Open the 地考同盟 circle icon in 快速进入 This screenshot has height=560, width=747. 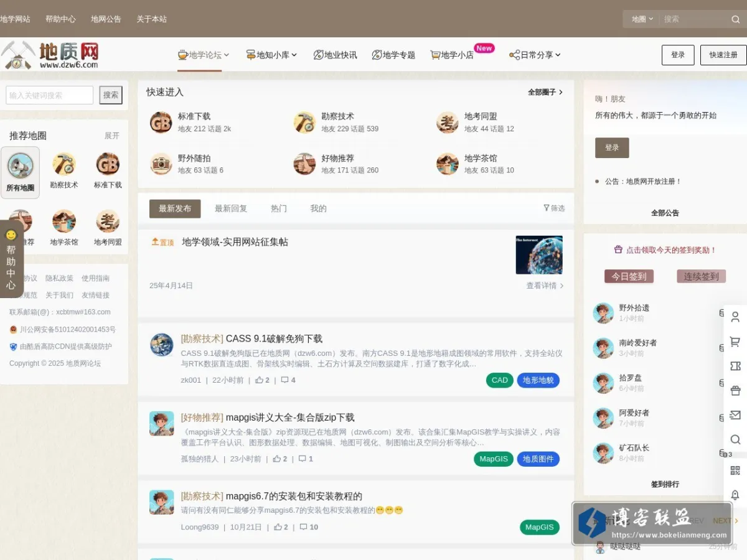pyautogui.click(x=448, y=122)
